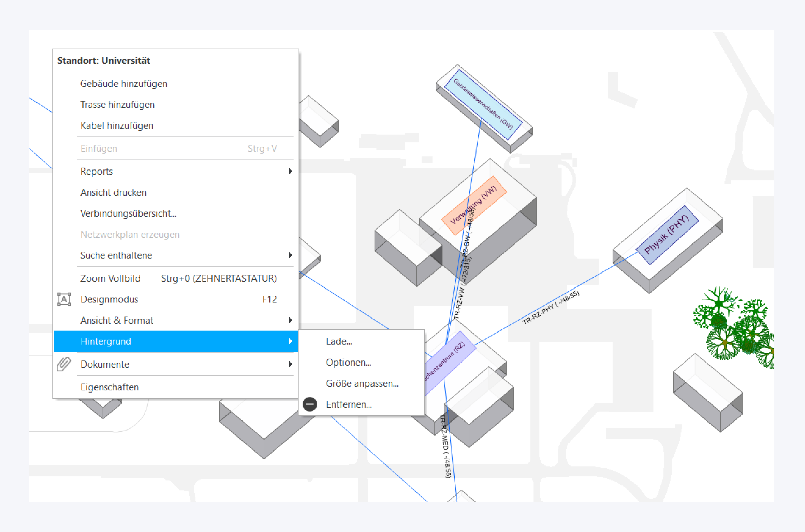Screen dimensions: 805x532
Task: Click the Entfernen minus circle icon
Action: point(310,404)
